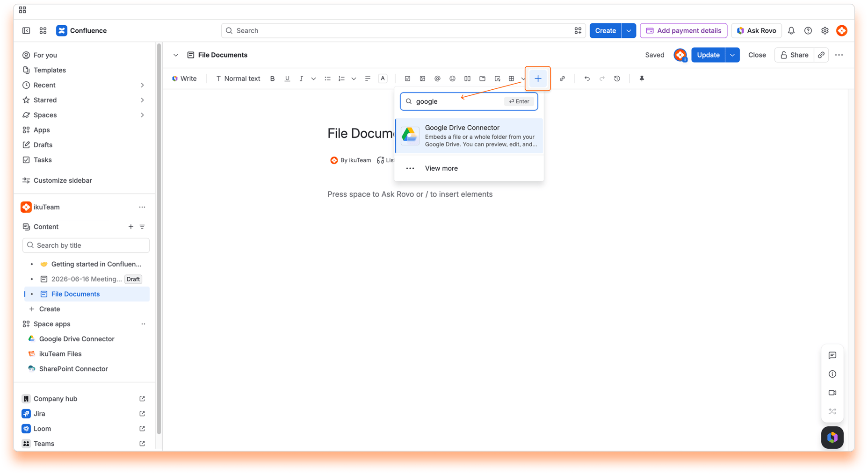Insert an @ mention
Image resolution: width=868 pixels, height=474 pixels.
[437, 79]
